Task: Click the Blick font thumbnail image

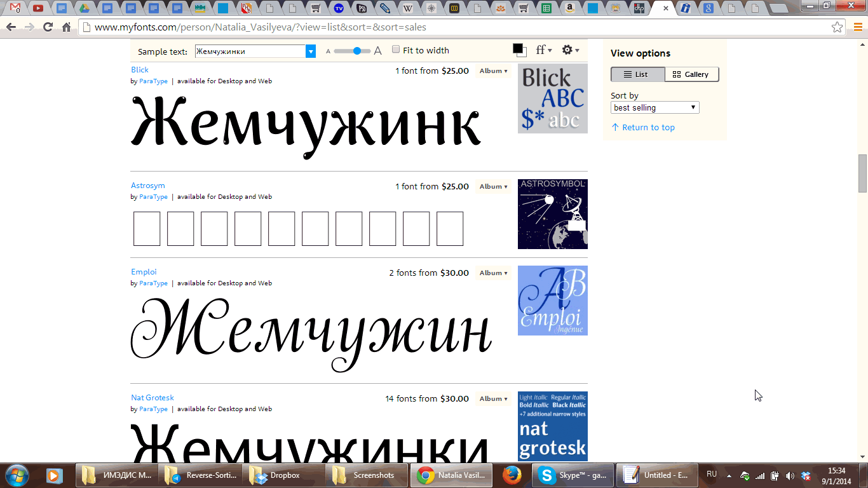Action: point(553,98)
